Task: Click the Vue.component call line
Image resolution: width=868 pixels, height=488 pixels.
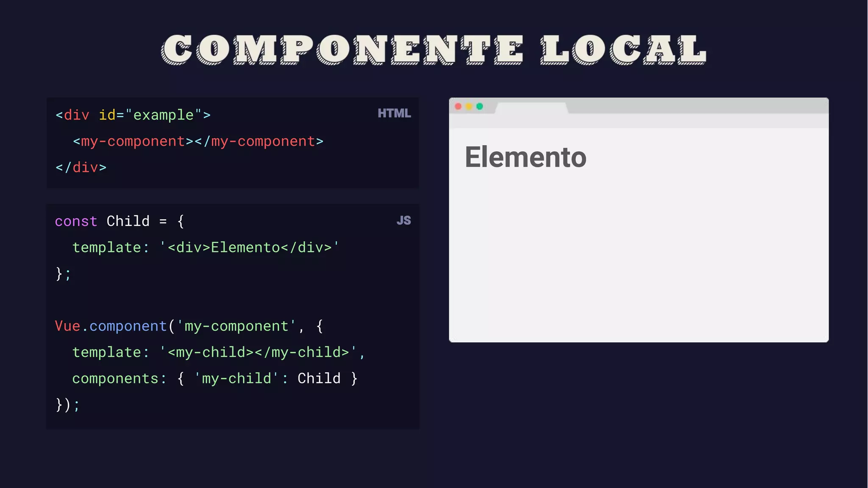Action: tap(189, 326)
